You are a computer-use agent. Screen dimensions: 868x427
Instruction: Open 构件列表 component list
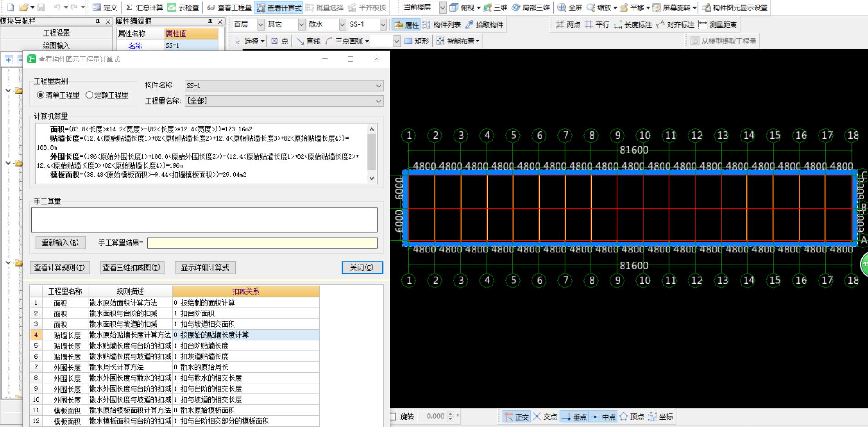[x=441, y=24]
